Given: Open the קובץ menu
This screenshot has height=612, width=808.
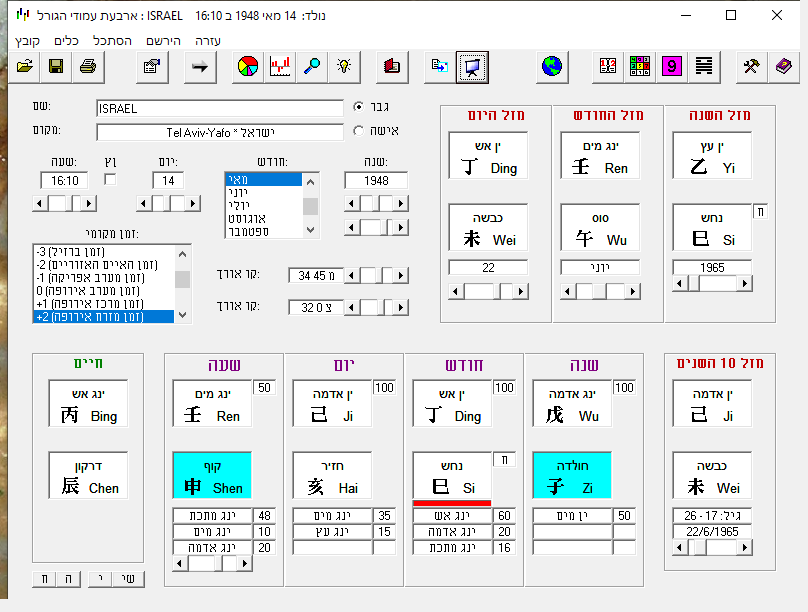Looking at the screenshot, I should (x=25, y=41).
